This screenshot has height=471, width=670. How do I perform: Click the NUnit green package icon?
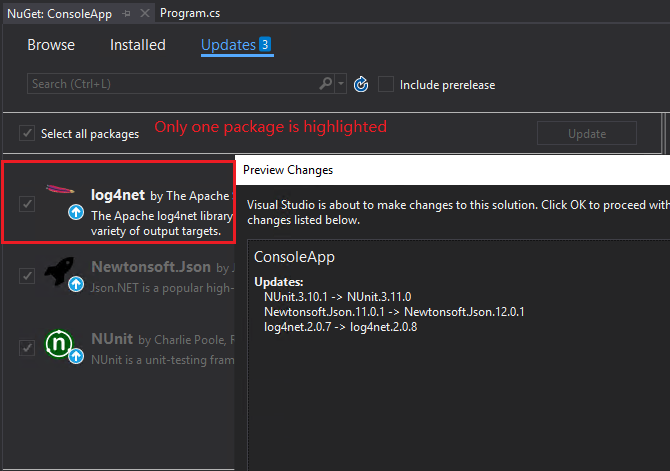pyautogui.click(x=59, y=344)
